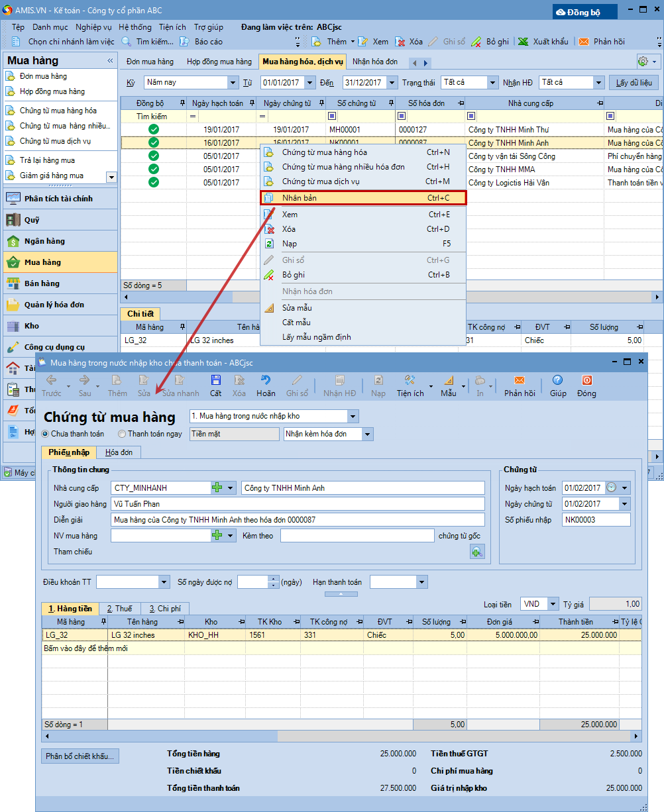664x812 pixels.
Task: Click the Cất save icon in voucher toolbar
Action: pos(215,380)
